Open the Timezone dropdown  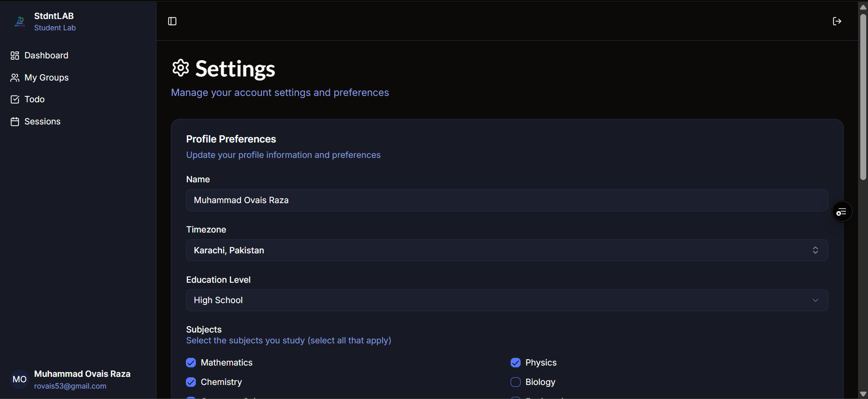coord(507,250)
